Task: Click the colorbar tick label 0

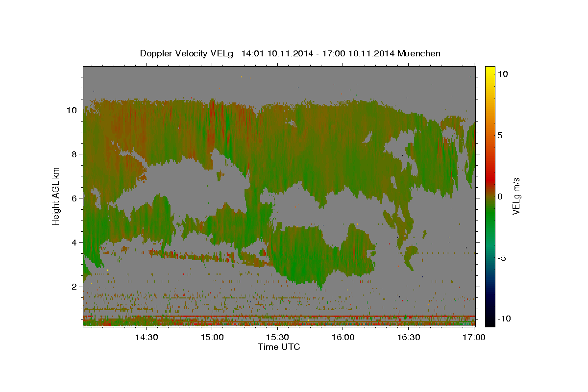Action: point(500,196)
